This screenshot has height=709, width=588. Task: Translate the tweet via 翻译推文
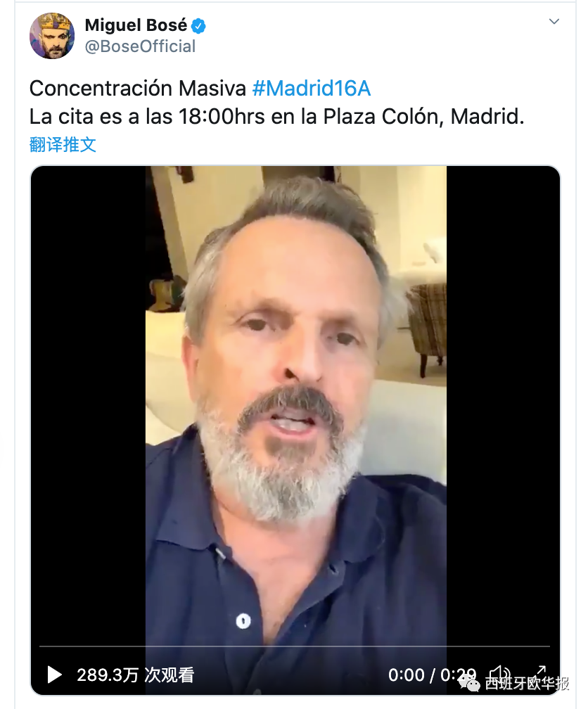coord(63,145)
